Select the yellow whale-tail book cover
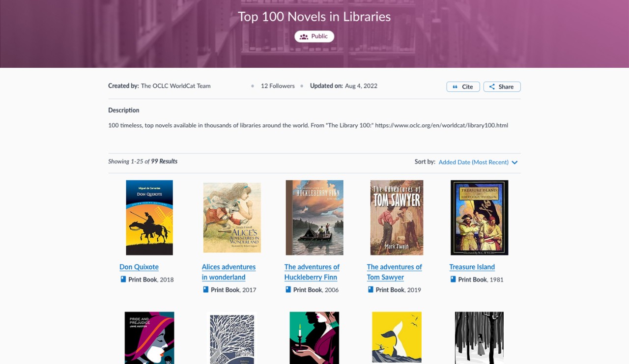The height and width of the screenshot is (364, 629). click(397, 337)
